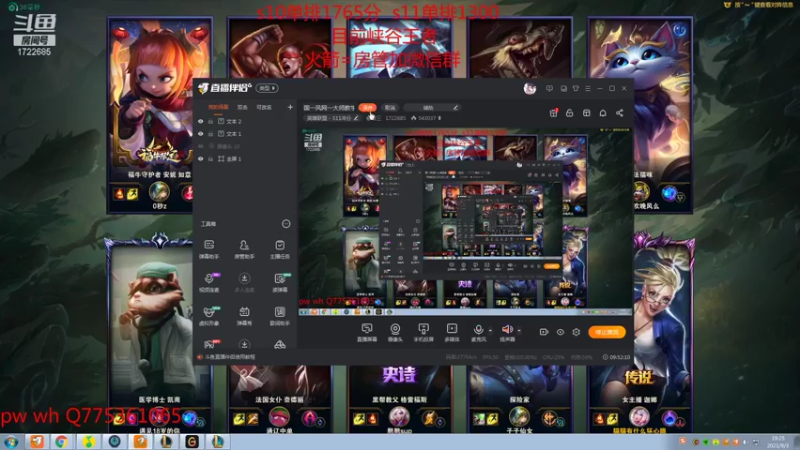The image size is (800, 450).
Task: Open Chrome from the taskbar
Action: click(62, 442)
